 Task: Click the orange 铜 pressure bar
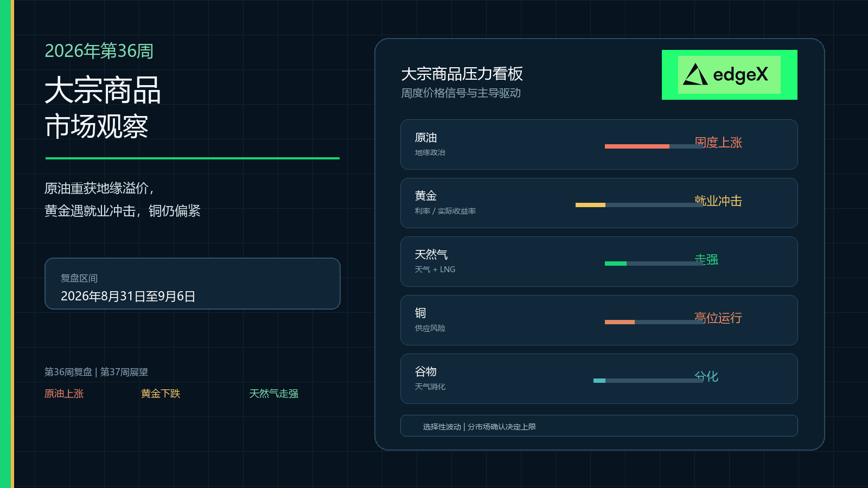click(x=620, y=322)
